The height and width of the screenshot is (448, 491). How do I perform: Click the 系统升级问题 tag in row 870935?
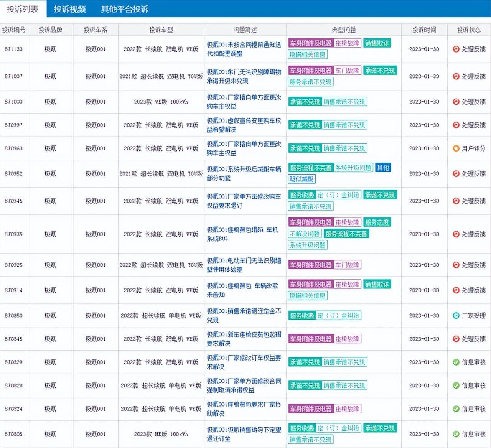tap(308, 245)
